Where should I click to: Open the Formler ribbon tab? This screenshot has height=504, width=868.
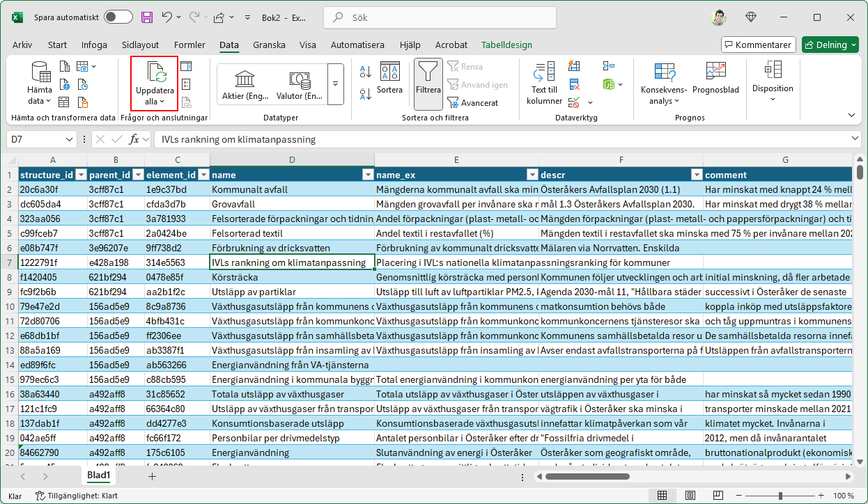click(189, 45)
